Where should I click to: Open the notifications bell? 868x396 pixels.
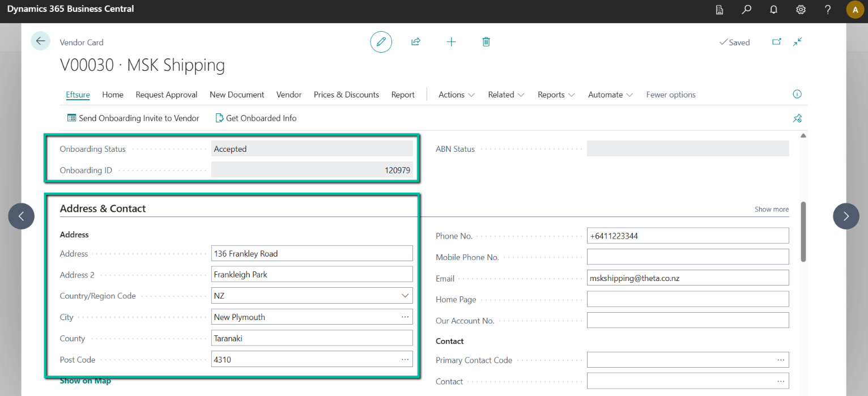[773, 10]
